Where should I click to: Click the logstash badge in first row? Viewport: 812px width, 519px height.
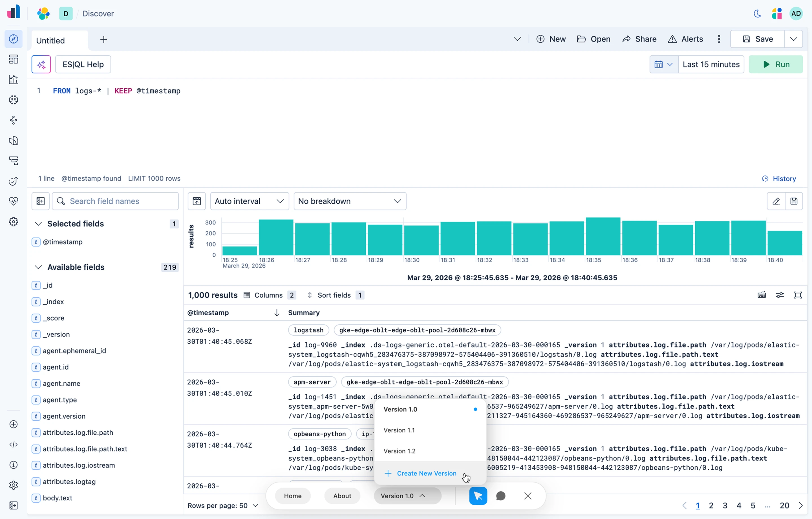click(308, 330)
